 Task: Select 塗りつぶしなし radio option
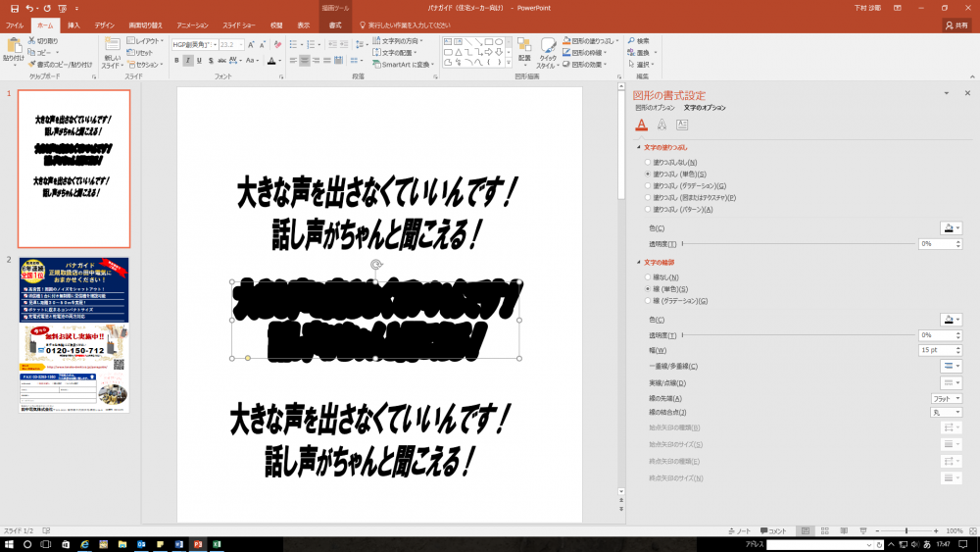pos(647,162)
